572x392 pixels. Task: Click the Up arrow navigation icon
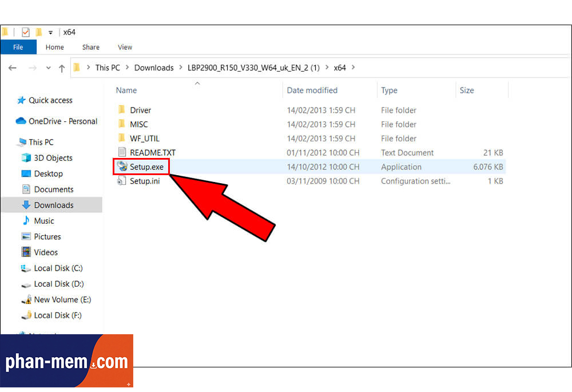click(x=62, y=68)
